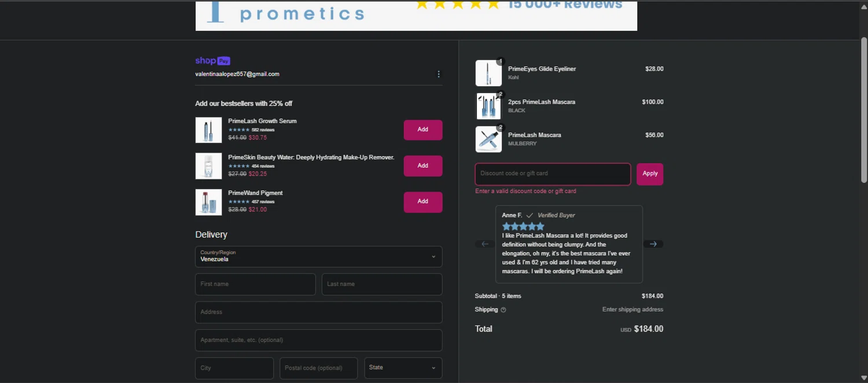Click the Delivery section heading
Viewport: 868px width, 383px height.
[211, 234]
